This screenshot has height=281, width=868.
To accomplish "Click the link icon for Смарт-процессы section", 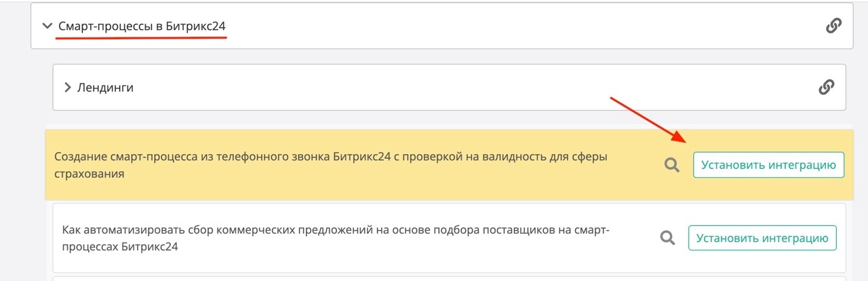I will click(833, 26).
